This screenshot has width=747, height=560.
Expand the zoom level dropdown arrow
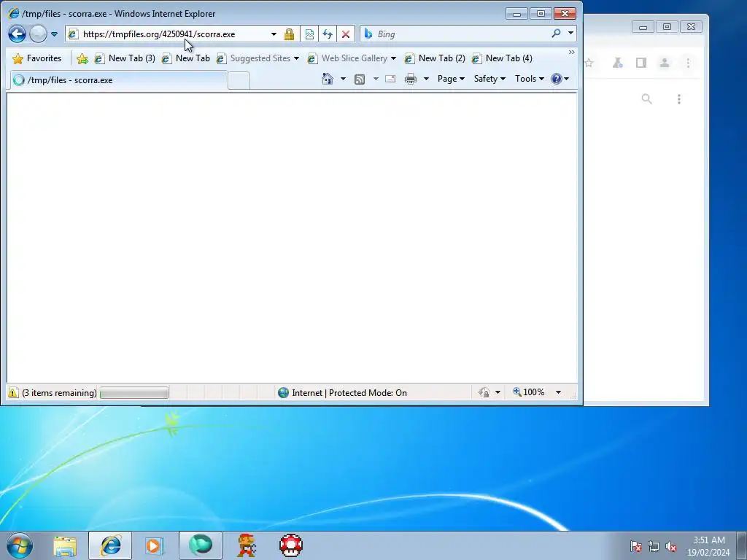pyautogui.click(x=558, y=392)
